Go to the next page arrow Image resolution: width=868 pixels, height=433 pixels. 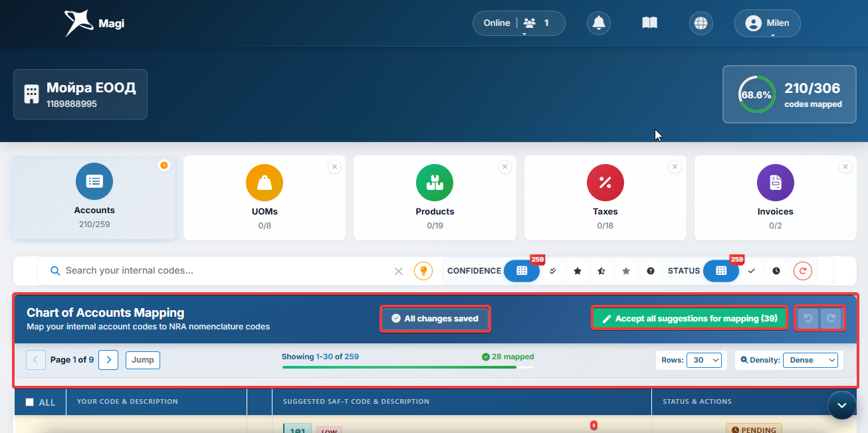108,360
